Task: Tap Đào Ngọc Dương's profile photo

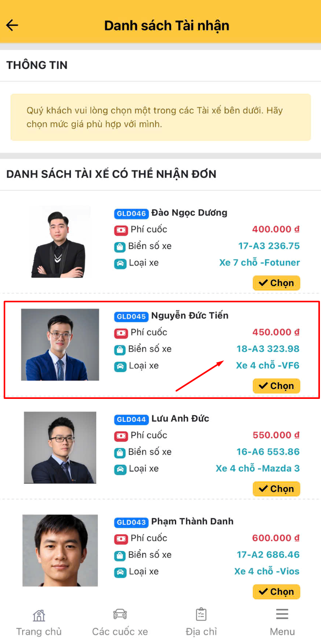Action: tap(60, 242)
